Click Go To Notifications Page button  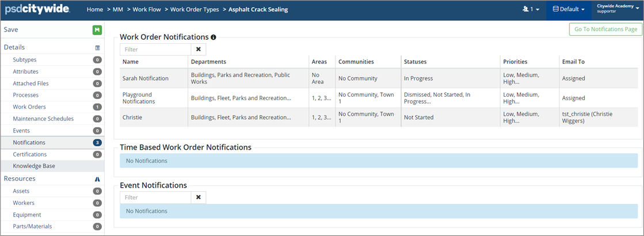point(604,29)
